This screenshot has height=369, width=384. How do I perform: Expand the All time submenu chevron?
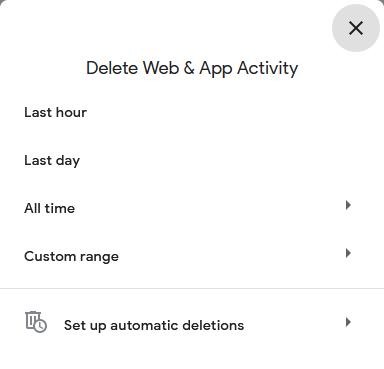(348, 205)
